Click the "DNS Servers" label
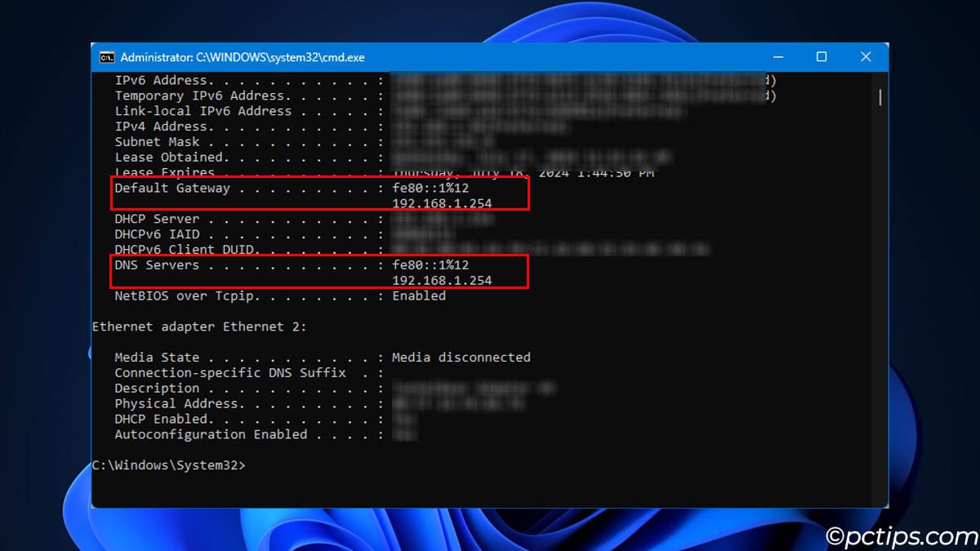The height and width of the screenshot is (551, 980). coord(157,265)
